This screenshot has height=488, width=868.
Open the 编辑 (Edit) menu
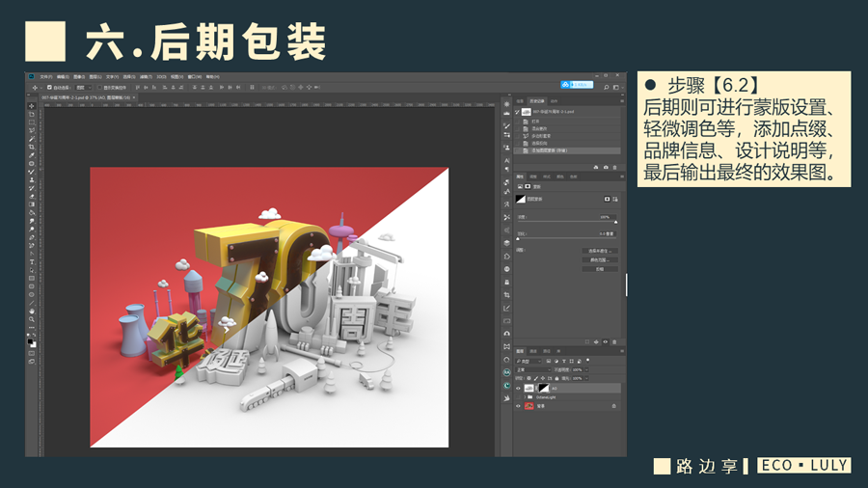(x=63, y=77)
